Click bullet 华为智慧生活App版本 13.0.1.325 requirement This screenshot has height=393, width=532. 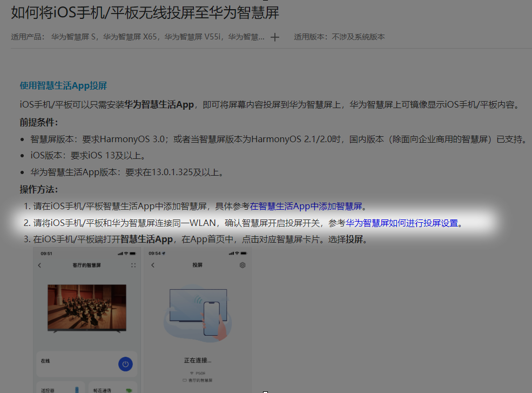point(127,172)
